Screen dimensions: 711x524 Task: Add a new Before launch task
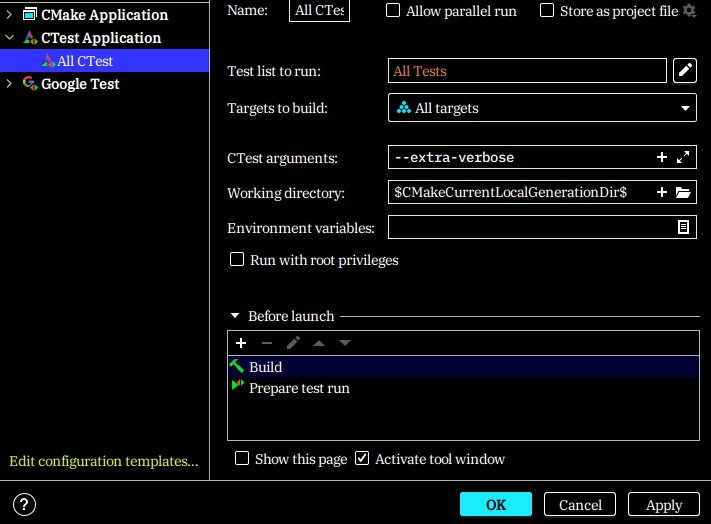pyautogui.click(x=241, y=343)
